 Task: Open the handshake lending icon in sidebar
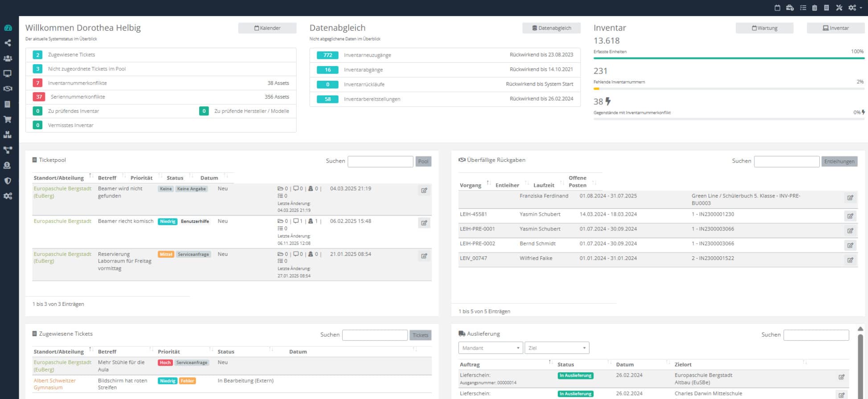click(8, 89)
